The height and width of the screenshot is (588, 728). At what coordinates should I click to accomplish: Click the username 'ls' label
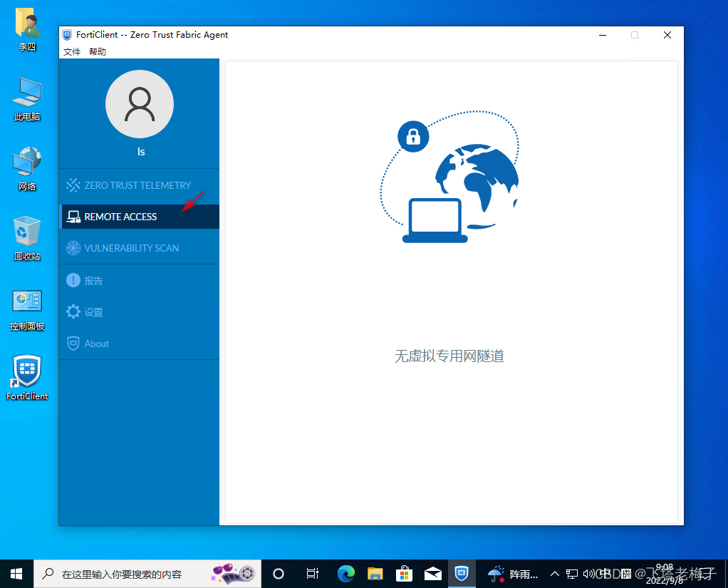click(140, 152)
